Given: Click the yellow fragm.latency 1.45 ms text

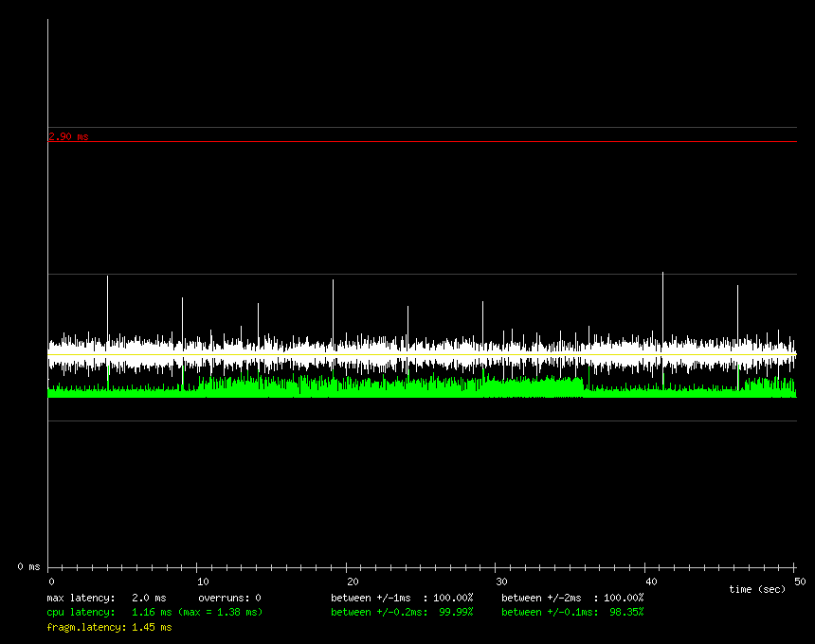Looking at the screenshot, I should tap(109, 627).
